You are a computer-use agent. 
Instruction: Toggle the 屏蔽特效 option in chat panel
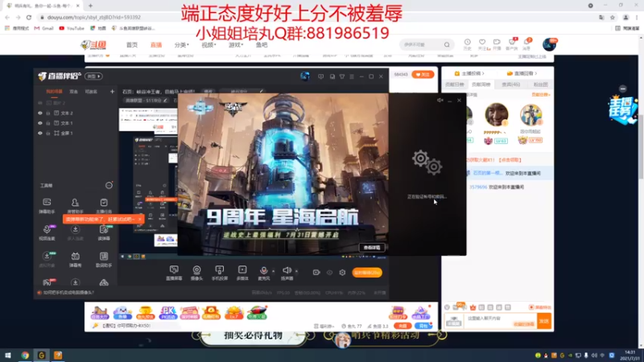click(x=540, y=307)
